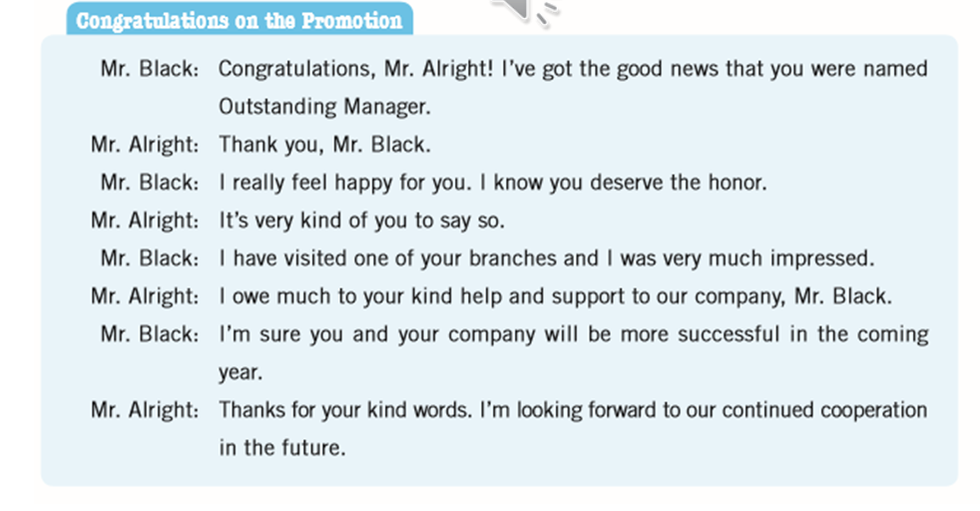Click the "Congratulations, Mr. Alright!" opening line
The width and height of the screenshot is (980, 511).
[x=572, y=69]
